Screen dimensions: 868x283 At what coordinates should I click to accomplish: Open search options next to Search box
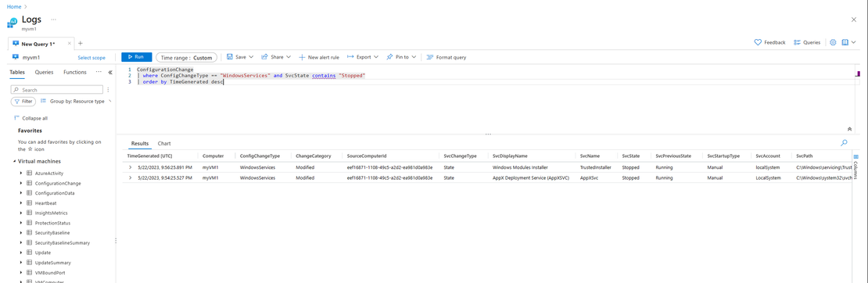(x=108, y=90)
